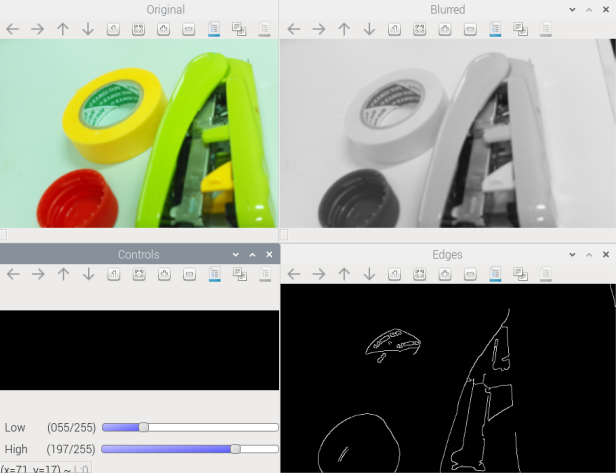616x473 pixels.
Task: Fit image to window in Controls toolbar
Action: pos(138,274)
